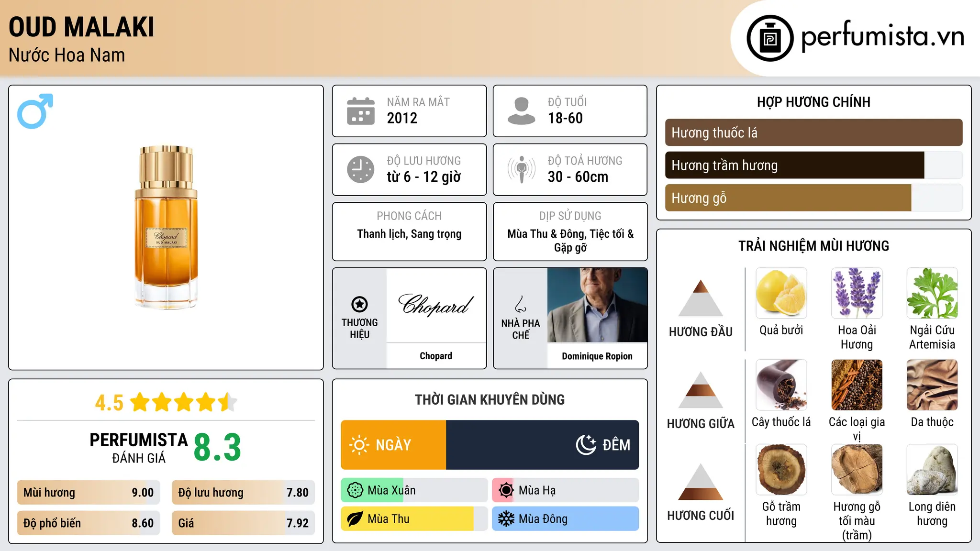Click the style text Thanh lịch, Sang trọng
Viewport: 980px width, 551px height.
409,234
